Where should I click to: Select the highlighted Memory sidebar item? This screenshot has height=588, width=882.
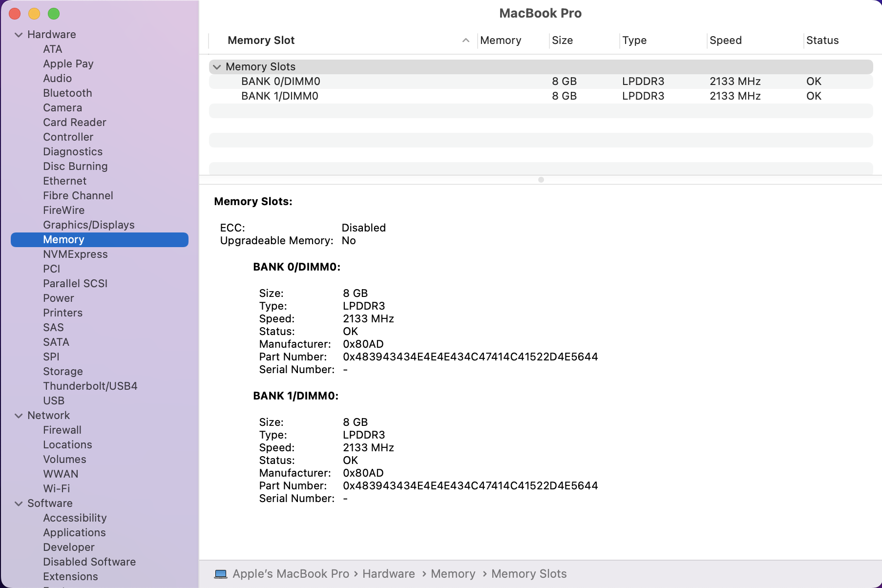point(100,240)
